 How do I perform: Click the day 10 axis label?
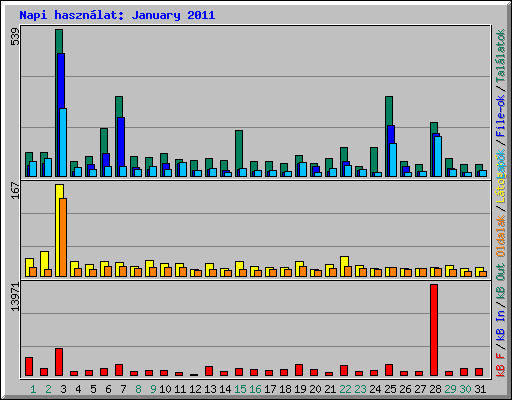tap(165, 389)
